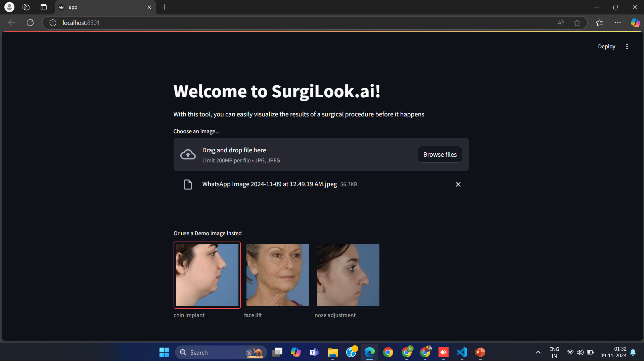Click the page refresh icon
This screenshot has width=644, height=361.
click(30, 22)
